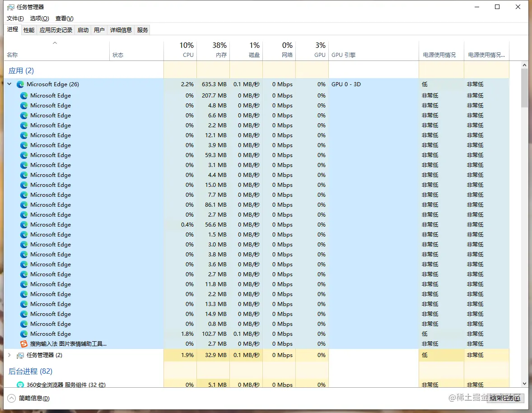Screen dimensions: 532x413
Task: Select the 5.1 MB memory cell
Action: [213, 385]
